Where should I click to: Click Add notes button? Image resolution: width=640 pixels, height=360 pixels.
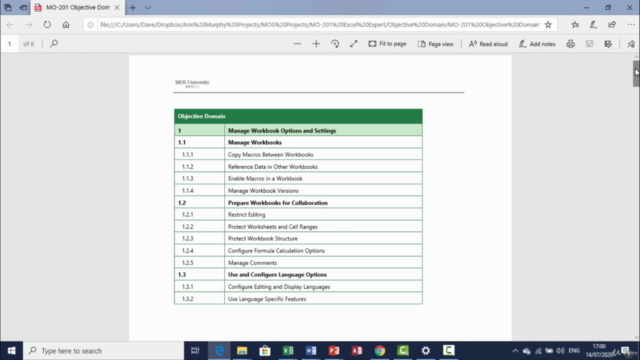pyautogui.click(x=537, y=44)
